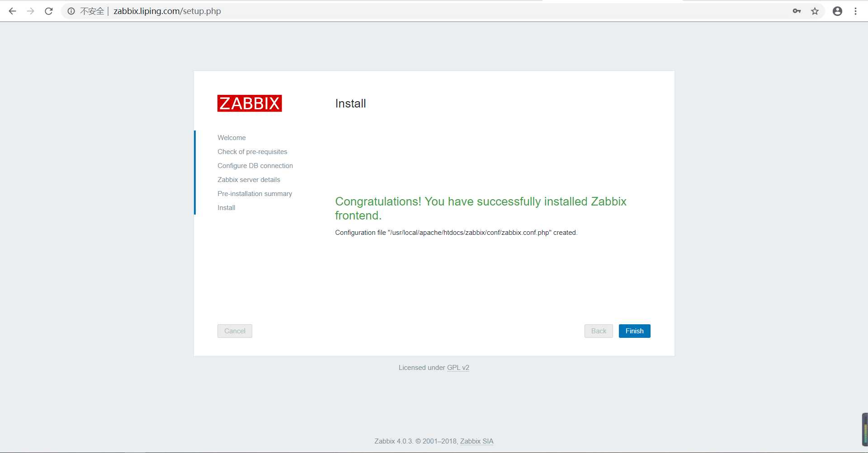
Task: Bookmark this page with the star icon
Action: click(815, 11)
